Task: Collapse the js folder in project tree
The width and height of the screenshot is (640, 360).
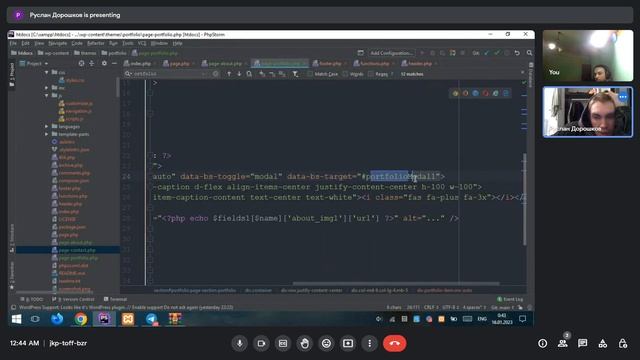Action: (x=47, y=96)
